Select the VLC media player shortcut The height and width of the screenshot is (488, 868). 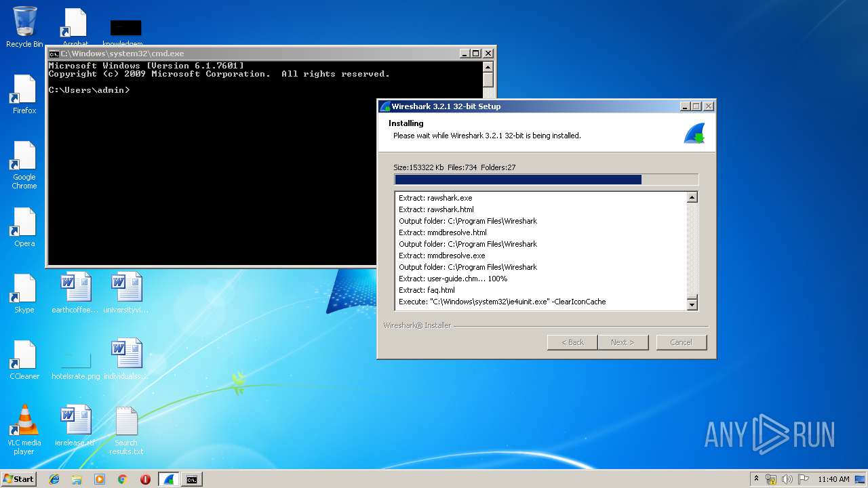click(24, 430)
